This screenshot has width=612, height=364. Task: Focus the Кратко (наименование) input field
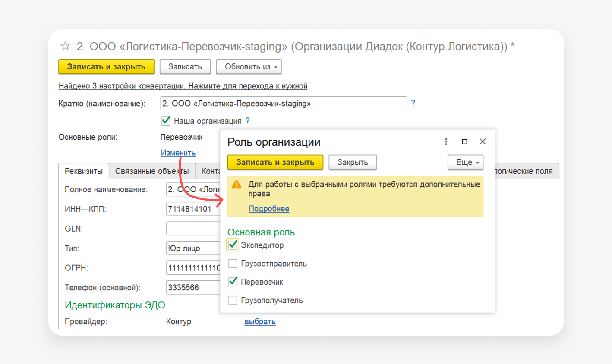click(284, 104)
